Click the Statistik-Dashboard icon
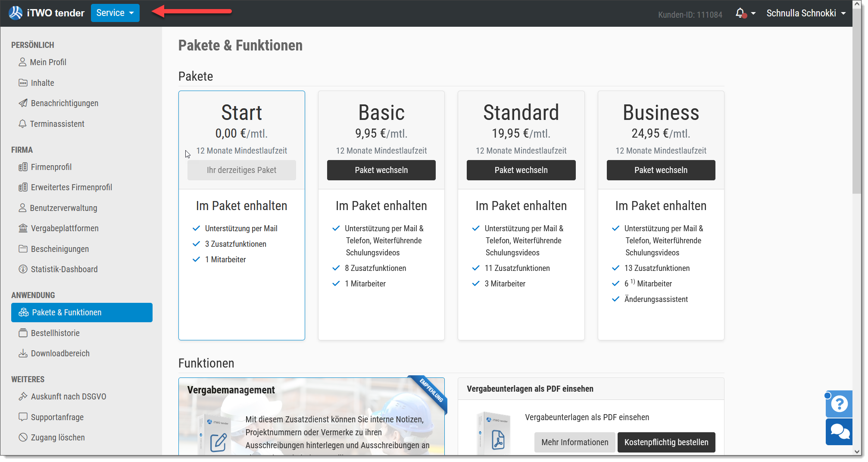The height and width of the screenshot is (462, 868). point(23,269)
